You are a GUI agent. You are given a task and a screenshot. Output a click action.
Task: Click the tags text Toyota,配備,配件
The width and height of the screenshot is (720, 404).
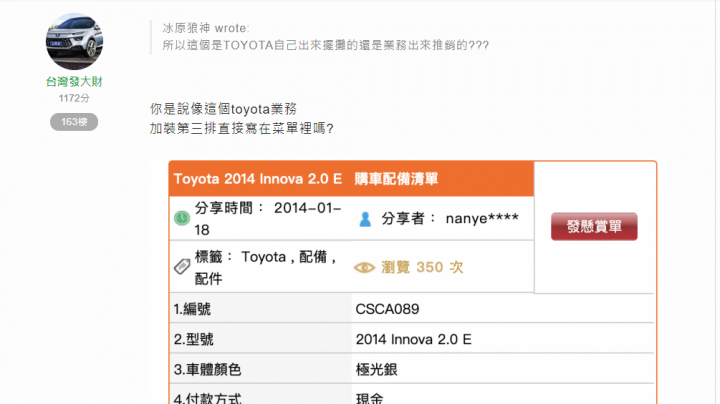266,267
